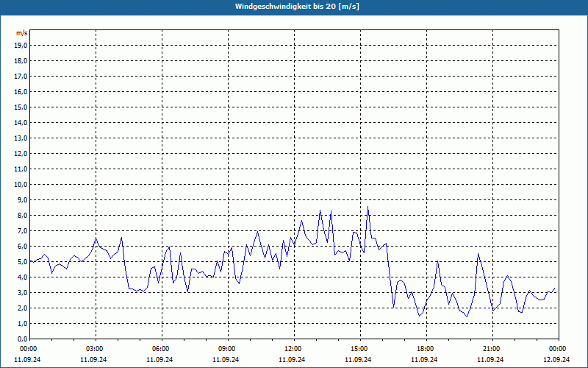This screenshot has height=368, width=588.
Task: Click the 10,0 y-axis label
Action: click(x=21, y=185)
